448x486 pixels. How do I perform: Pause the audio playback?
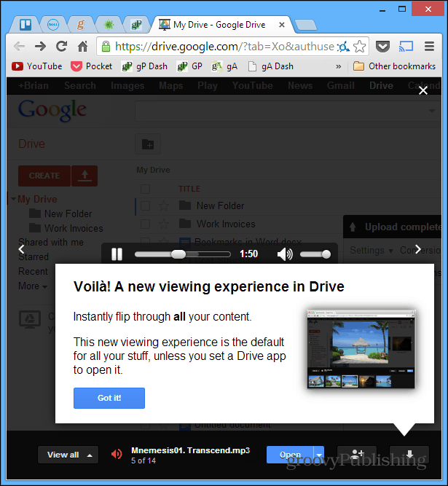pos(117,254)
